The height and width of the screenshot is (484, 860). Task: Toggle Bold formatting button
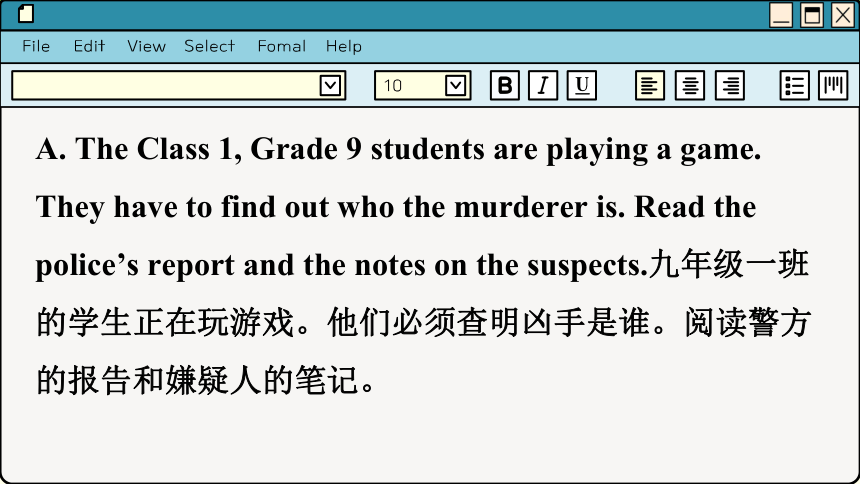pyautogui.click(x=505, y=86)
